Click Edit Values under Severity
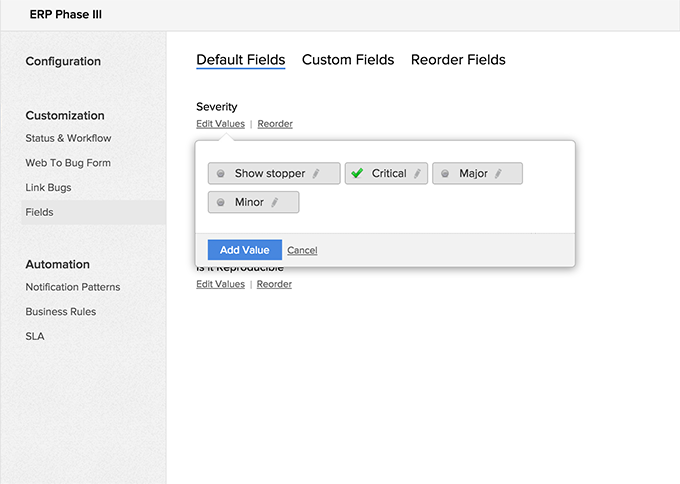 pos(220,124)
